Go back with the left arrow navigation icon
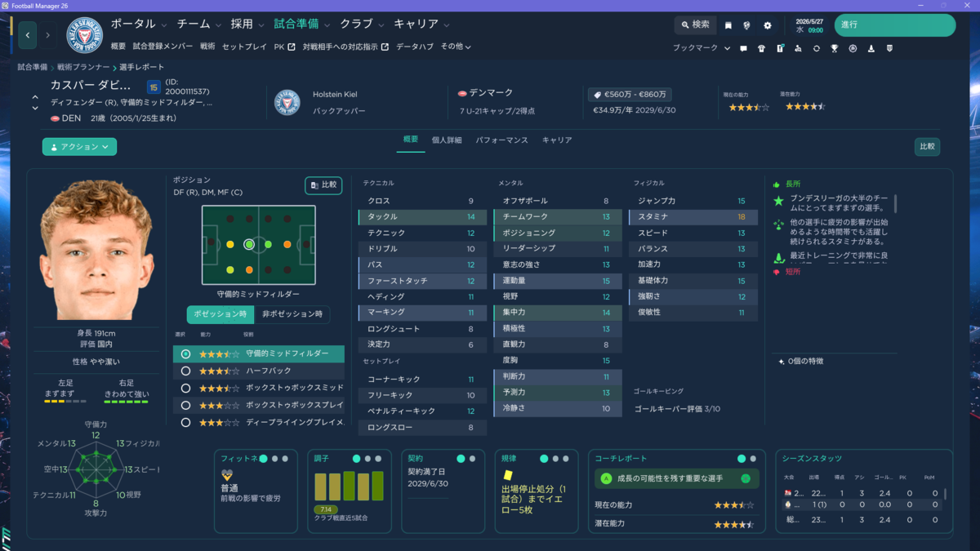 [29, 35]
